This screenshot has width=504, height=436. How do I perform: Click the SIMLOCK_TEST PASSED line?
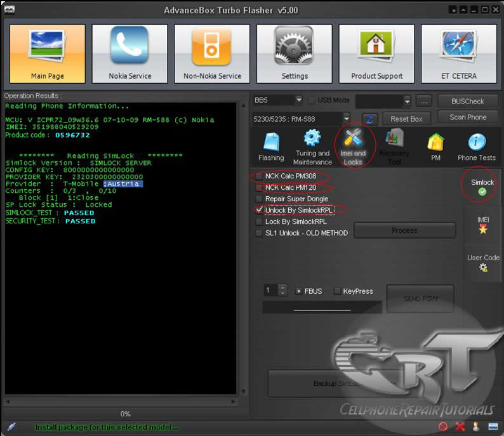[x=50, y=213]
